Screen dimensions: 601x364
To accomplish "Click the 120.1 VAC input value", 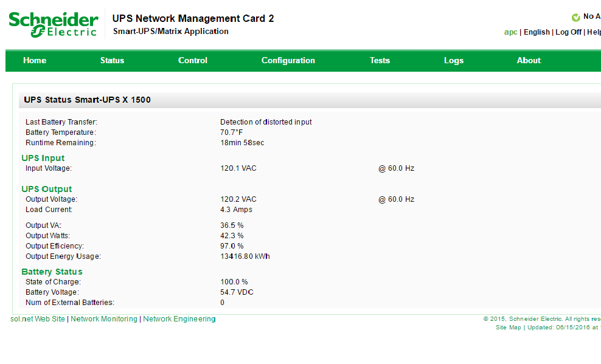I will pos(238,168).
